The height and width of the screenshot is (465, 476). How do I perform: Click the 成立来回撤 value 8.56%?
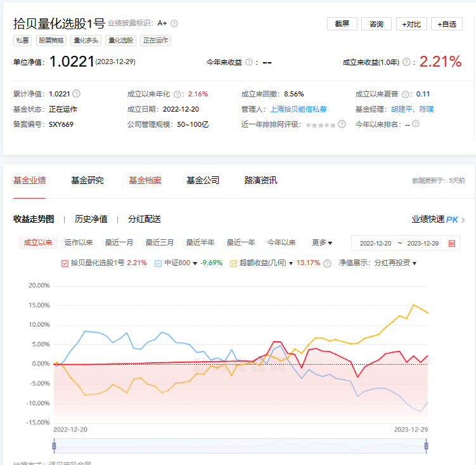(x=294, y=94)
